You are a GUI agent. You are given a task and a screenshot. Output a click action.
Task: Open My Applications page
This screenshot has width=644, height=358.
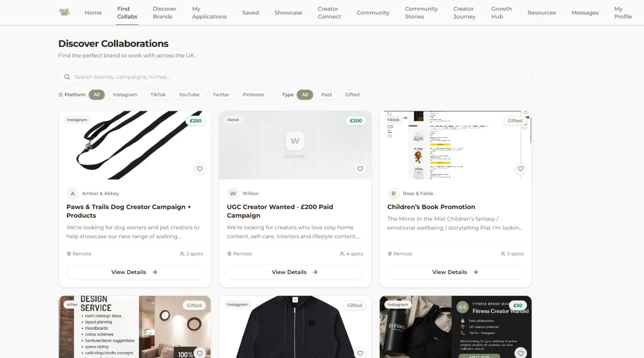[209, 12]
